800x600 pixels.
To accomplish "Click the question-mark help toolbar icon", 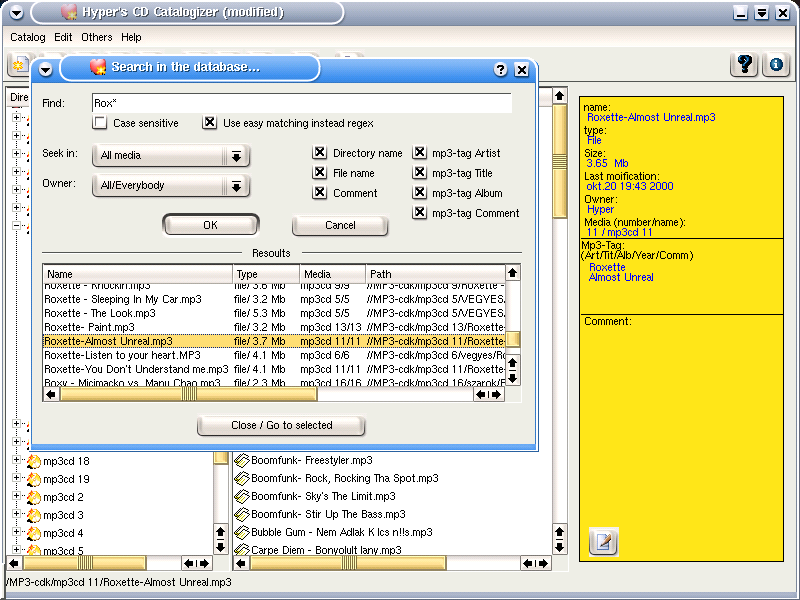I will (745, 64).
